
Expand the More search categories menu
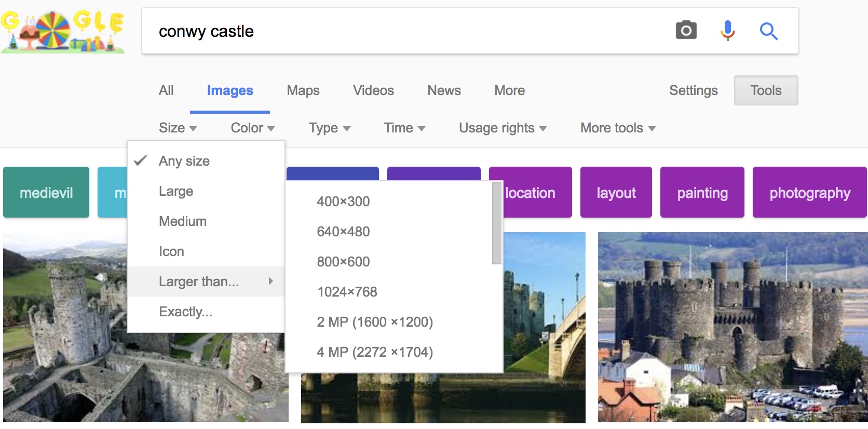pyautogui.click(x=509, y=90)
